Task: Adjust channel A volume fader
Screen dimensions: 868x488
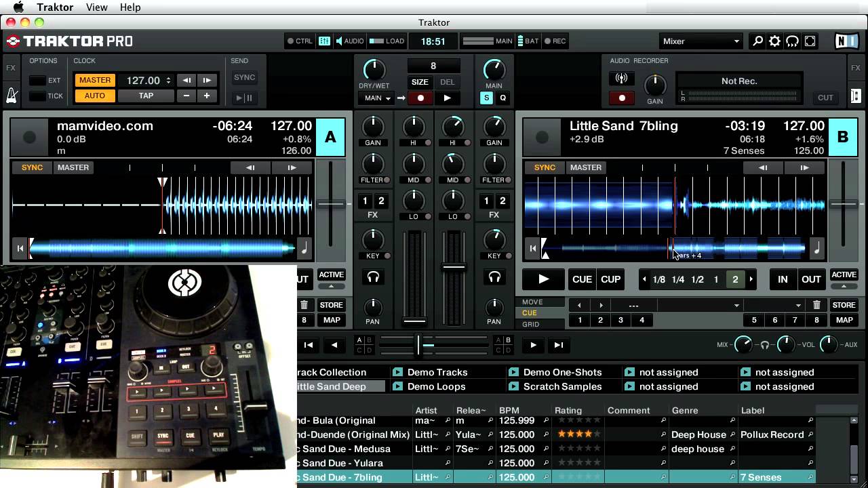Action: click(414, 321)
